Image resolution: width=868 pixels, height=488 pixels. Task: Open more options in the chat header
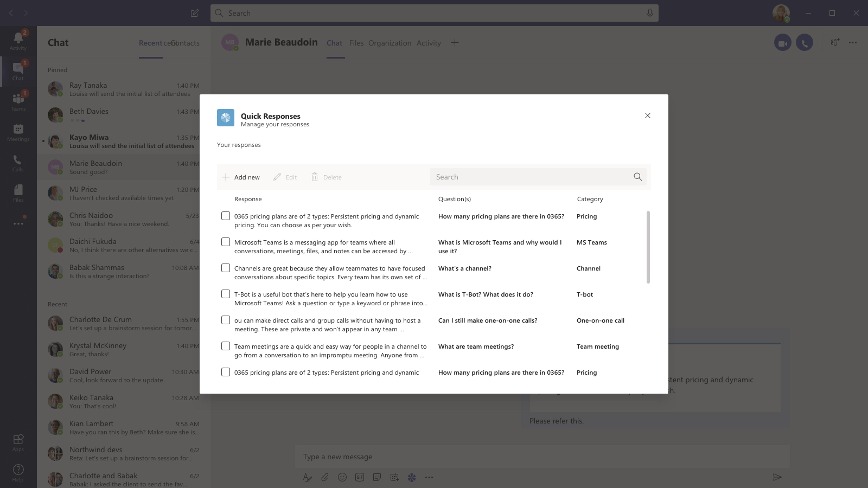click(x=853, y=42)
